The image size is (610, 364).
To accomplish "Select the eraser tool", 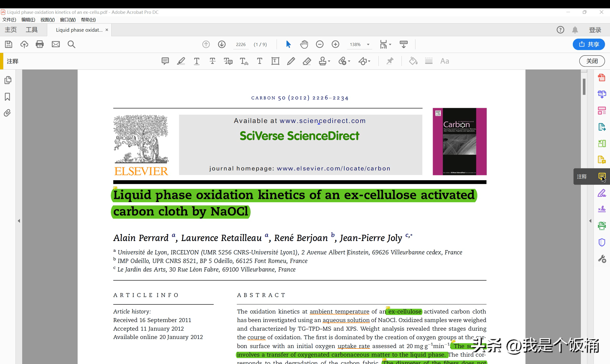I will tap(307, 61).
